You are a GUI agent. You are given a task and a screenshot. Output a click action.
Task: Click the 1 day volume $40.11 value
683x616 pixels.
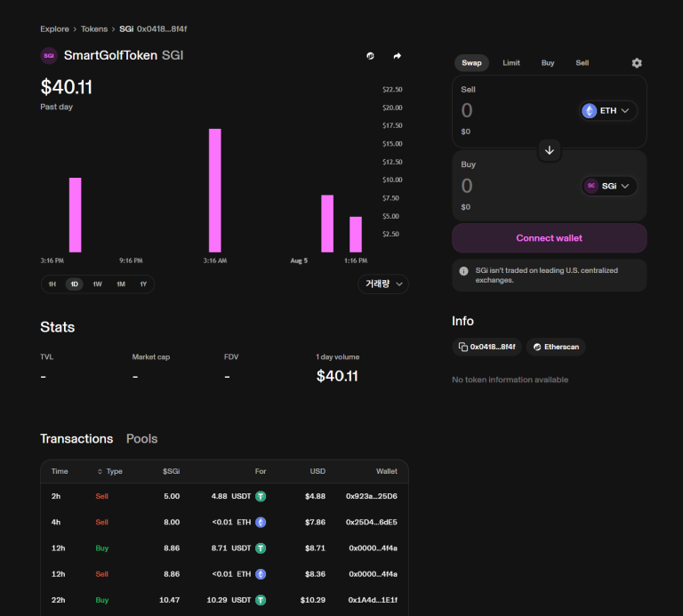tap(337, 376)
